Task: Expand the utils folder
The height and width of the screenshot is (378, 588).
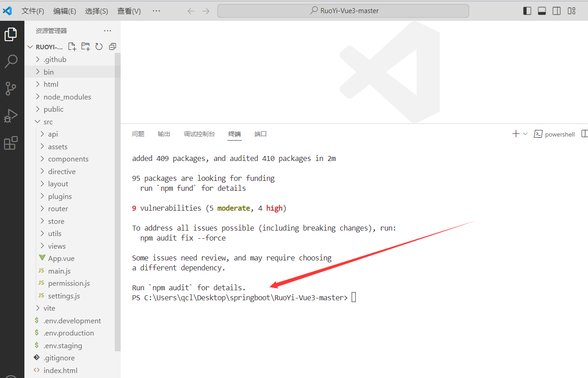Action: pos(72,233)
